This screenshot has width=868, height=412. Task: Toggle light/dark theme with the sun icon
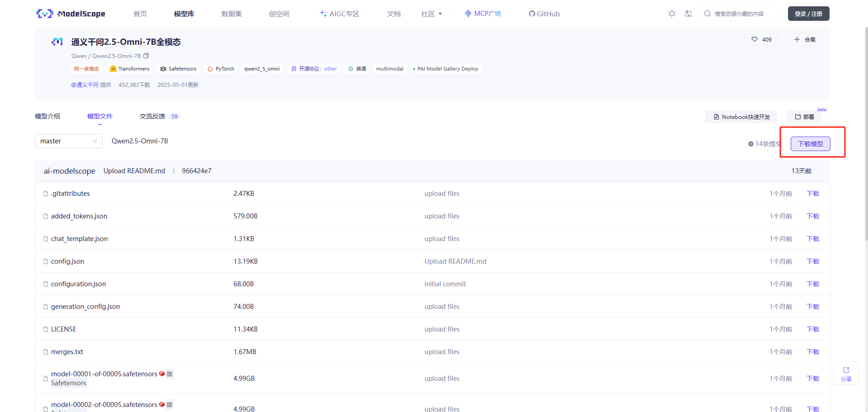coord(672,14)
